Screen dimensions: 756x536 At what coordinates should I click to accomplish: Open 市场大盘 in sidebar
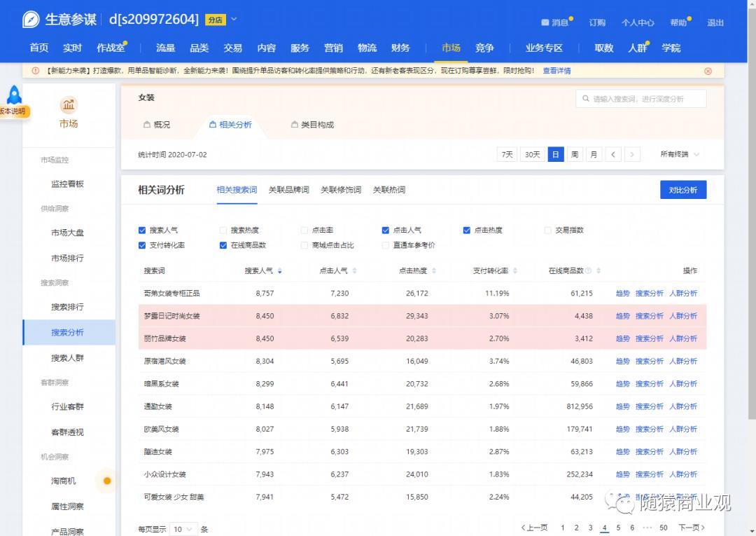pyautogui.click(x=67, y=233)
